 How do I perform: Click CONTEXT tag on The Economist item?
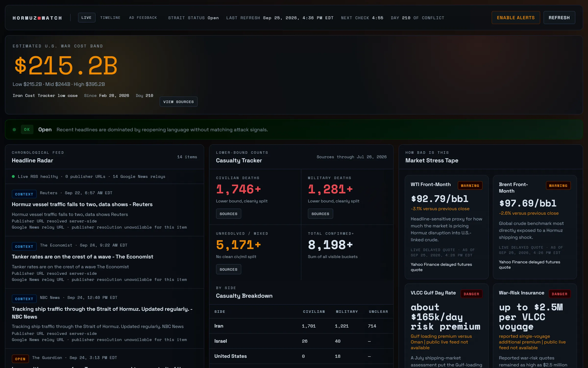(x=24, y=246)
